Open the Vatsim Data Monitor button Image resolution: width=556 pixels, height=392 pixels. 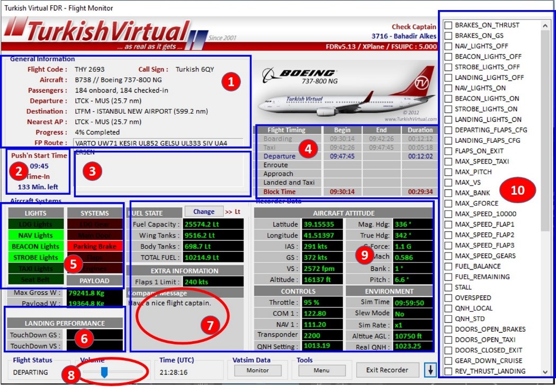click(x=258, y=370)
